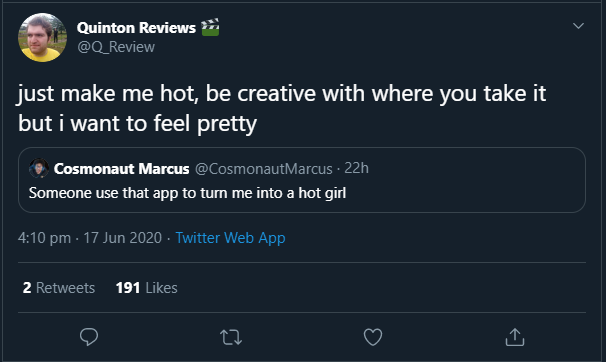Viewport: 606px width, 362px height.
Task: Retweet this tweet using the retweet icon
Action: click(231, 337)
